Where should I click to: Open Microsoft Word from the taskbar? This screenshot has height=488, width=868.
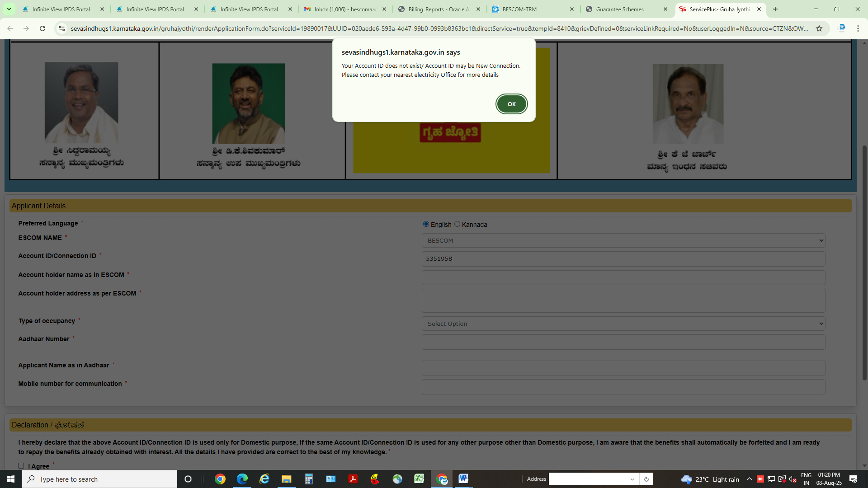coord(463,479)
